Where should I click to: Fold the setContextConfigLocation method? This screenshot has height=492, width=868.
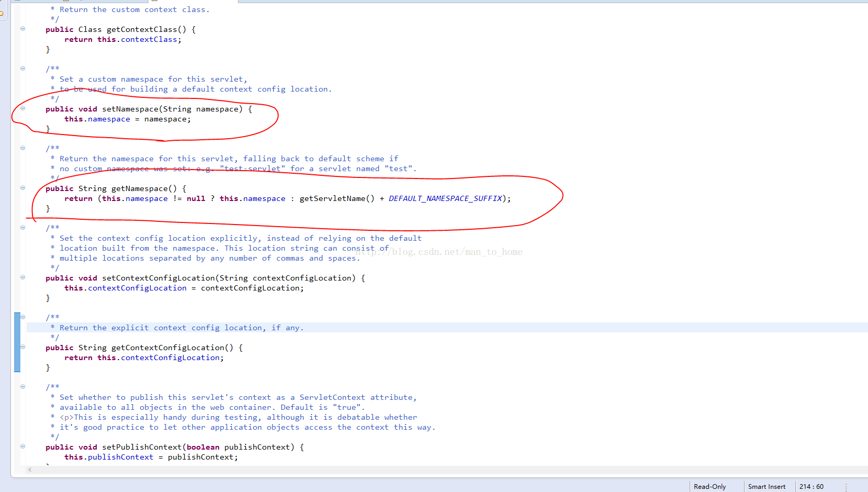coord(22,277)
